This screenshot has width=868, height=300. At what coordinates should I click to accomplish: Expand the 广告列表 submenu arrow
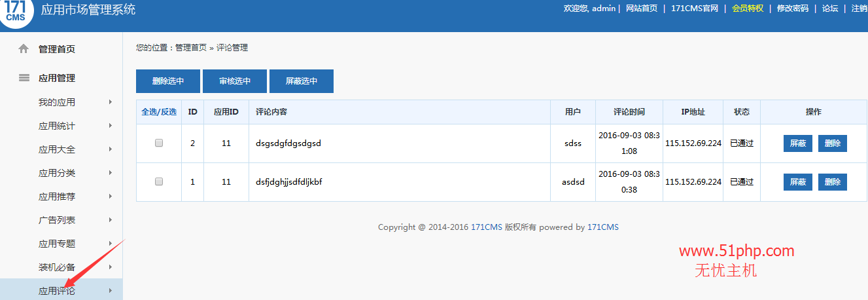pos(110,220)
